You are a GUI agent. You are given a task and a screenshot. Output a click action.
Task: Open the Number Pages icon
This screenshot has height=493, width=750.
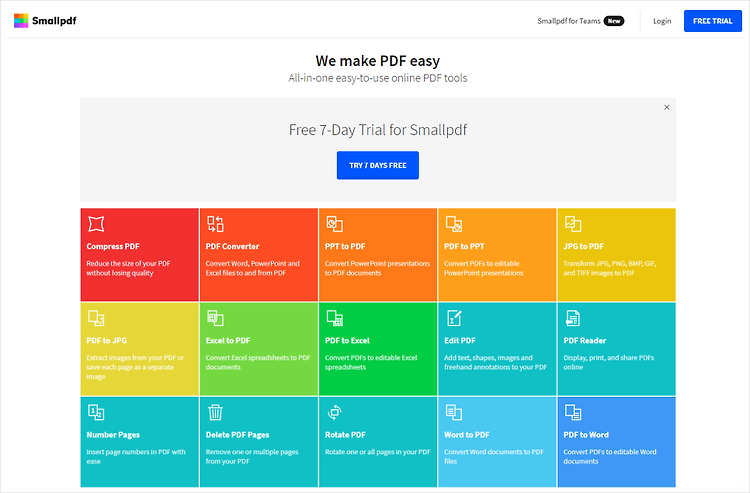point(96,412)
